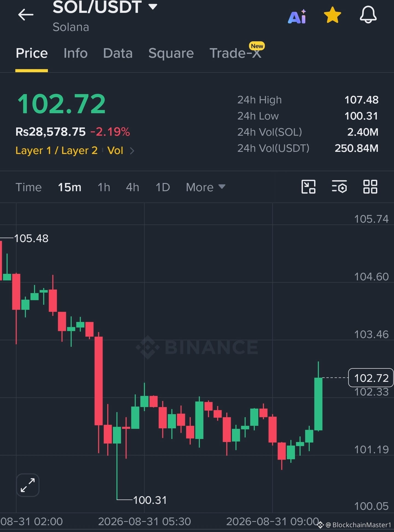Viewport: 394px width, 532px height.
Task: Select the 4h interval
Action: click(x=132, y=187)
